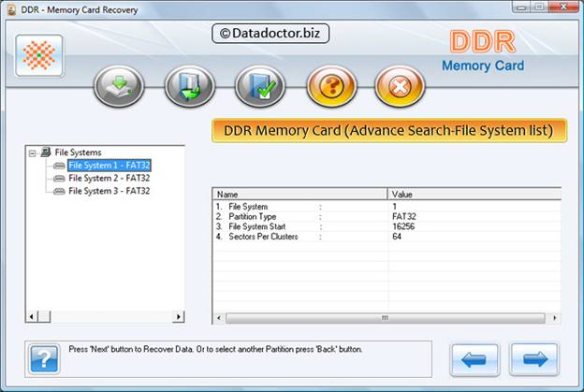Click details table scrollbar left arrow
584x392 pixels.
tap(219, 318)
